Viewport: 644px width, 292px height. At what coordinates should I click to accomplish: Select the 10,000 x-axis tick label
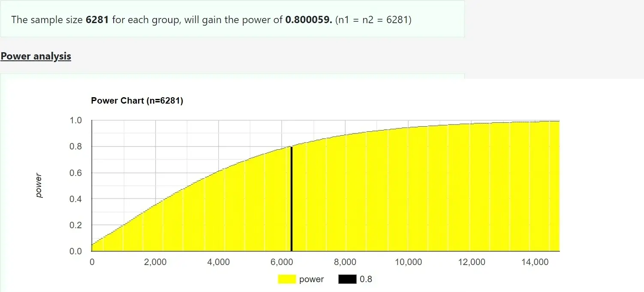click(x=408, y=262)
